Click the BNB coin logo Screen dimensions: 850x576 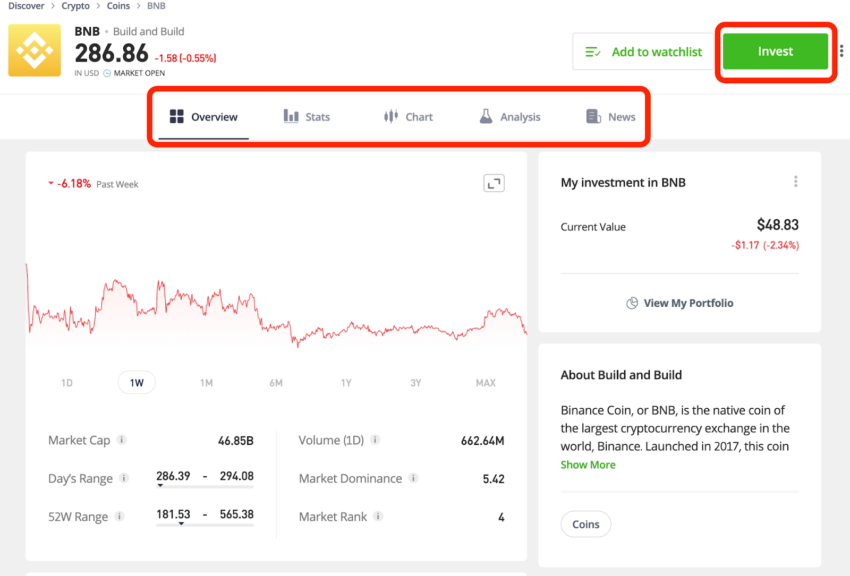pyautogui.click(x=34, y=50)
